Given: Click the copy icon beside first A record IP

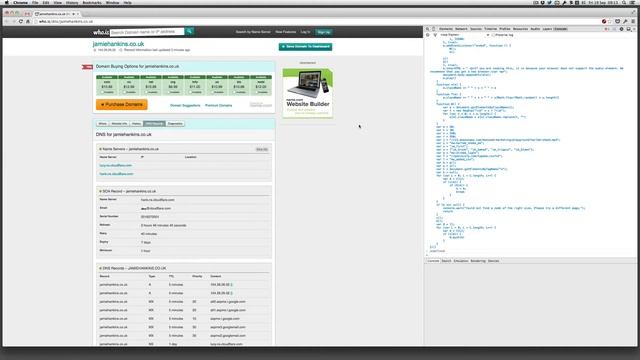Looking at the screenshot, I should pos(231,284).
